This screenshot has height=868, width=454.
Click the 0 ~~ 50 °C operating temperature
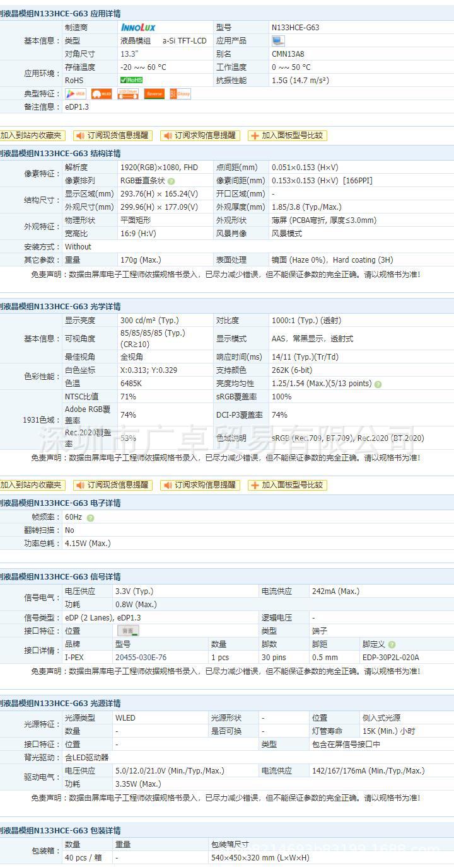coord(291,67)
